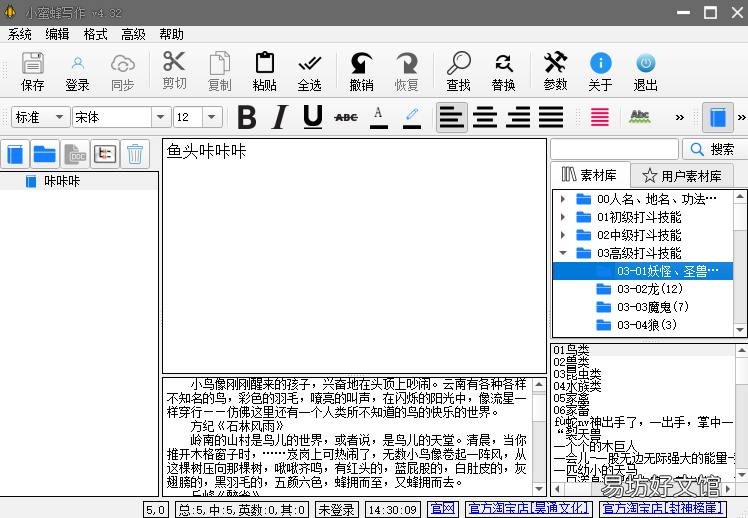Image resolution: width=748 pixels, height=518 pixels.
Task: Switch to the 素材库 tab
Action: pyautogui.click(x=590, y=175)
